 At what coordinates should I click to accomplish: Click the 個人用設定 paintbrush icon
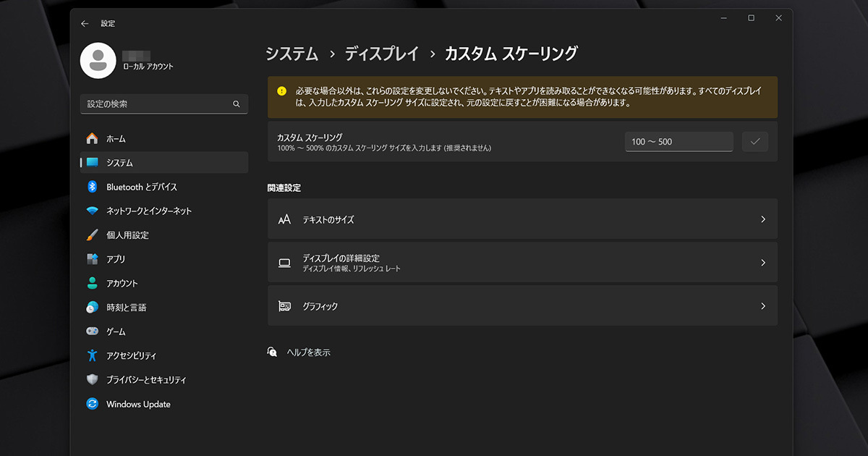[x=92, y=235]
